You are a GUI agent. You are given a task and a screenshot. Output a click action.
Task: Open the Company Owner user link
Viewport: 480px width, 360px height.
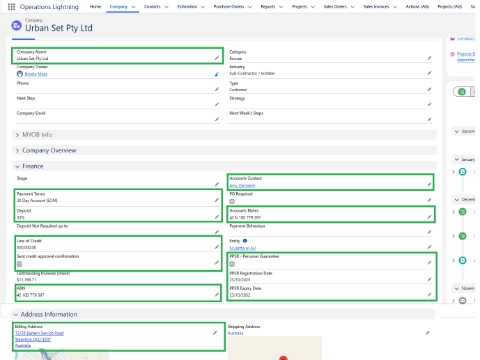(x=36, y=74)
